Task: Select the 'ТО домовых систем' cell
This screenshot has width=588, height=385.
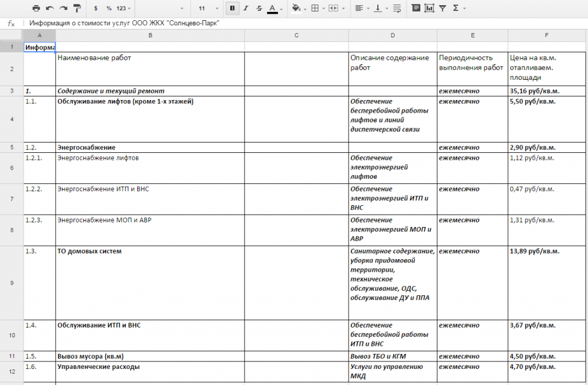Action: pyautogui.click(x=150, y=283)
